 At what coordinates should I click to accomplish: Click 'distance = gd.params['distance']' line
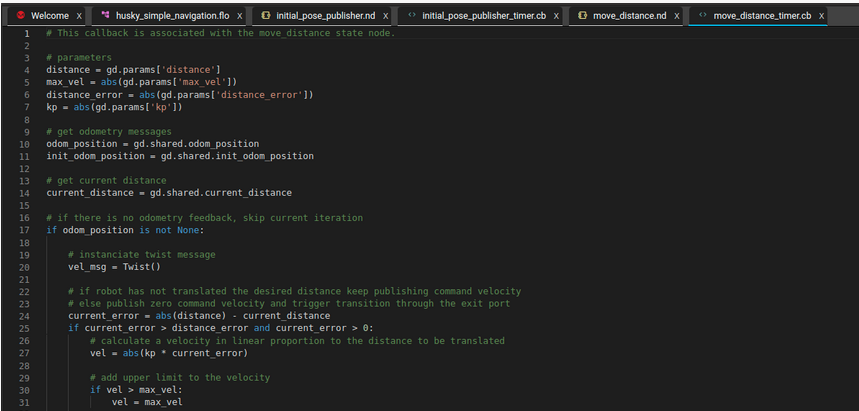click(134, 70)
